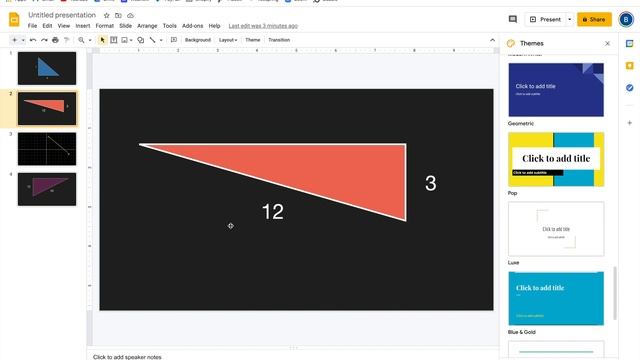Click the Transition toolbar button
This screenshot has width=640, height=360.
(x=279, y=40)
